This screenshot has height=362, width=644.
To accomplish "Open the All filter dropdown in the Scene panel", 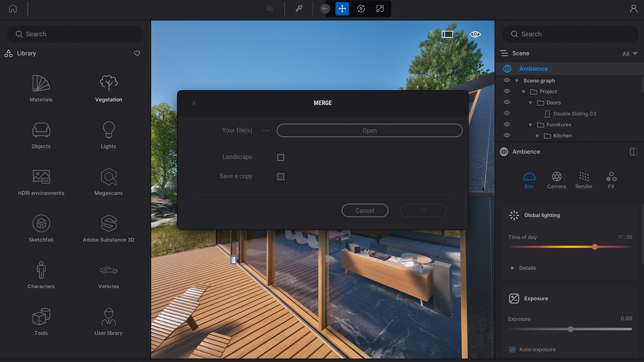I will (628, 54).
